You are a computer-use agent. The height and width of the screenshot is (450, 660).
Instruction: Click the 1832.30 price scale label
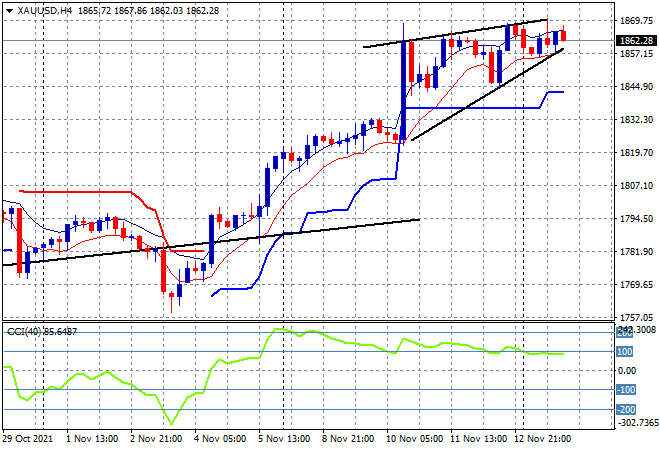tap(636, 120)
